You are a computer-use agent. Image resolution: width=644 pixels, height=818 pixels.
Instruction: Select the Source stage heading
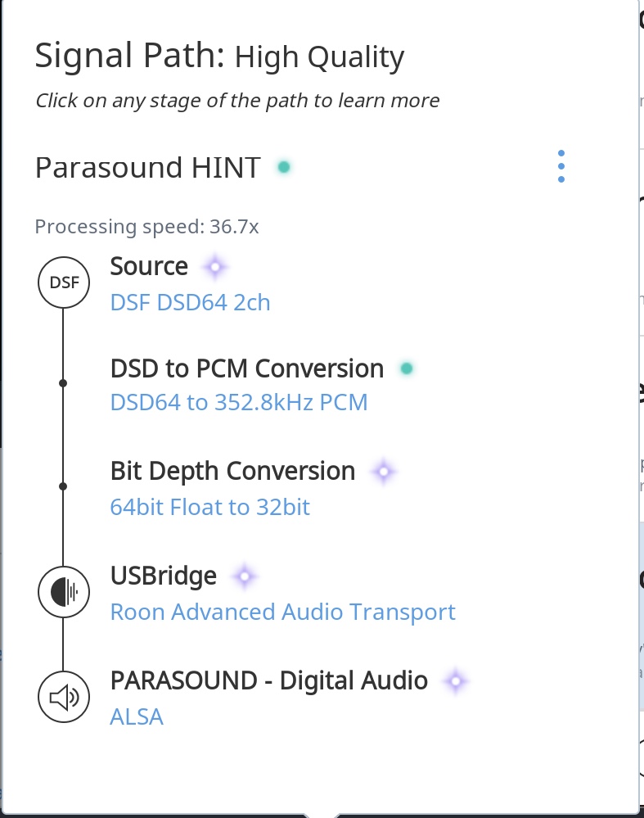point(149,267)
